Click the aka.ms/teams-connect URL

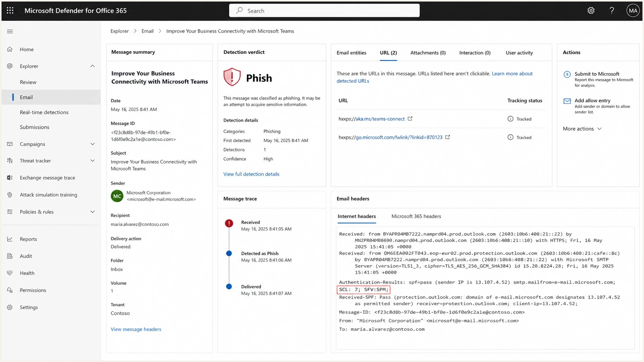380,119
